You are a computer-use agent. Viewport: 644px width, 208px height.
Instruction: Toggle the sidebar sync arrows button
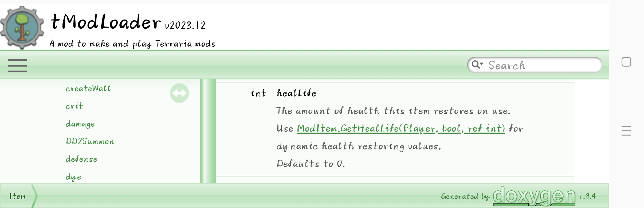(179, 93)
